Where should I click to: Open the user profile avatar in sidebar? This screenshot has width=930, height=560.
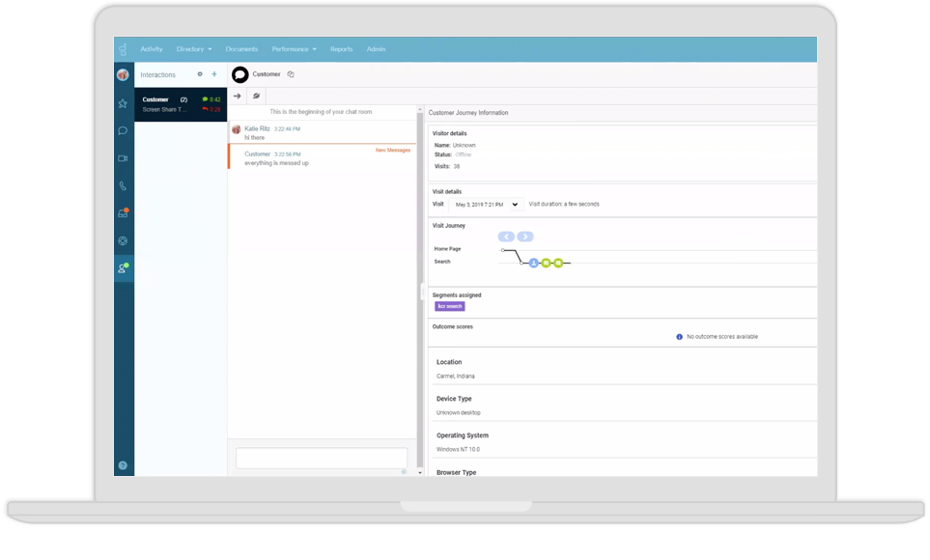[x=123, y=74]
